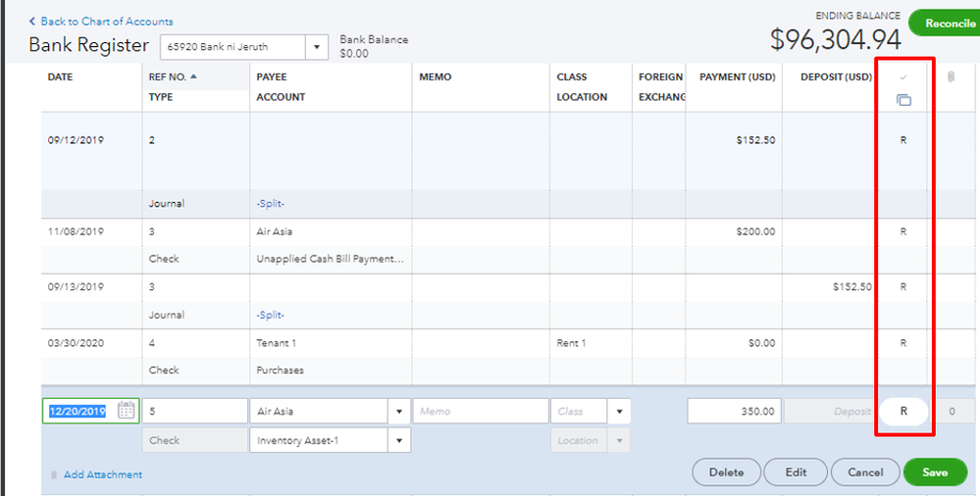The width and height of the screenshot is (980, 496).
Task: Open the bank account selector dropdown
Action: click(317, 47)
